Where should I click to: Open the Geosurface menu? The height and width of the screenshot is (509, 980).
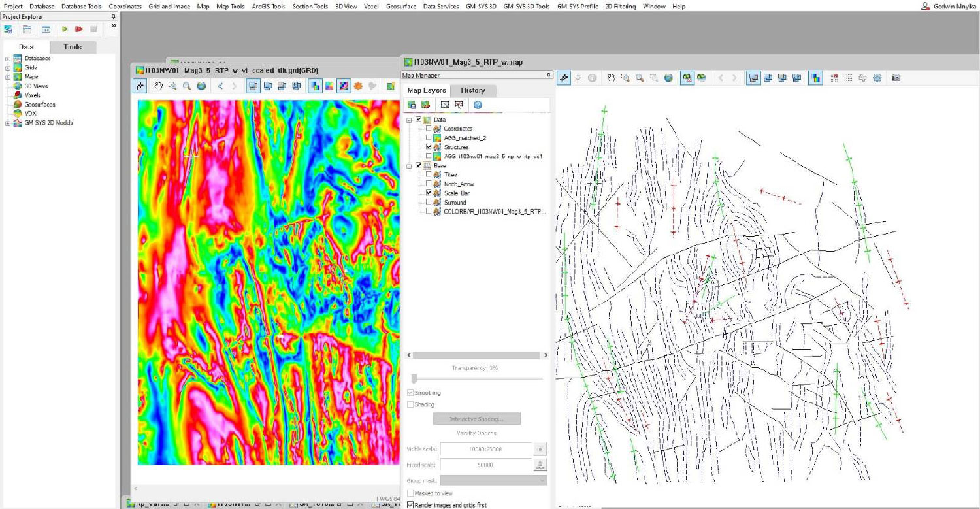point(400,7)
